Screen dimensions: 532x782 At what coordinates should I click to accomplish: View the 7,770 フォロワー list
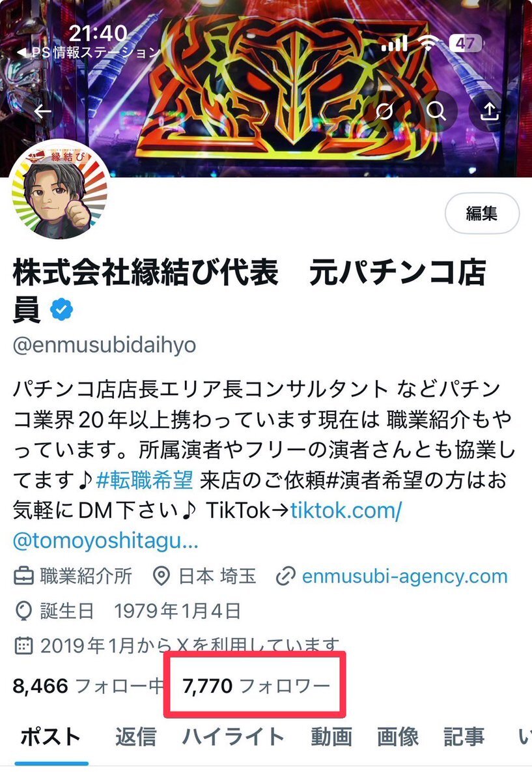[x=257, y=686]
